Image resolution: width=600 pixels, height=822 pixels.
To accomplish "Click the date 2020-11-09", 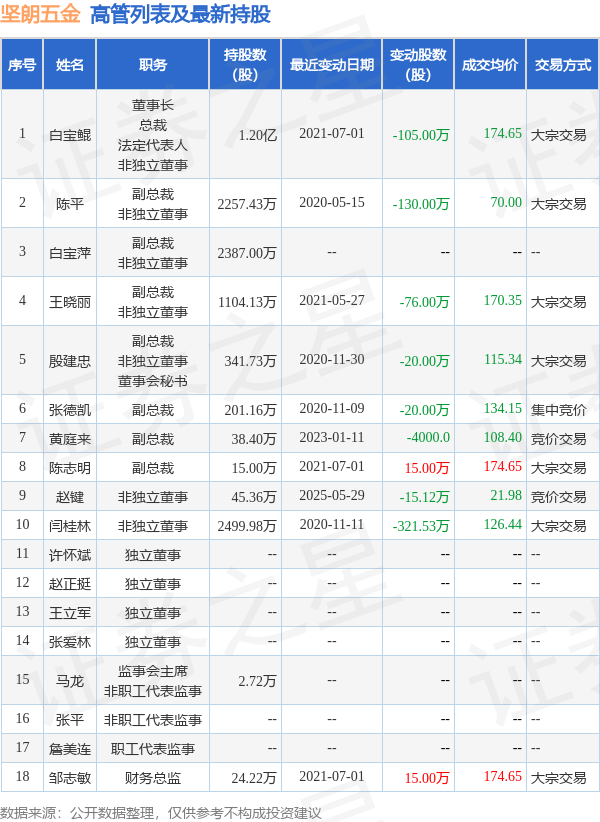I will point(332,408).
